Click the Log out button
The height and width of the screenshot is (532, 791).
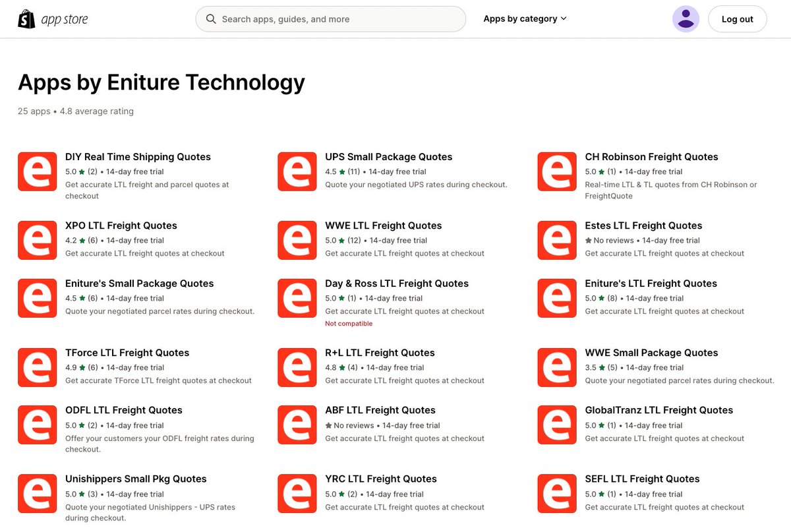point(737,19)
